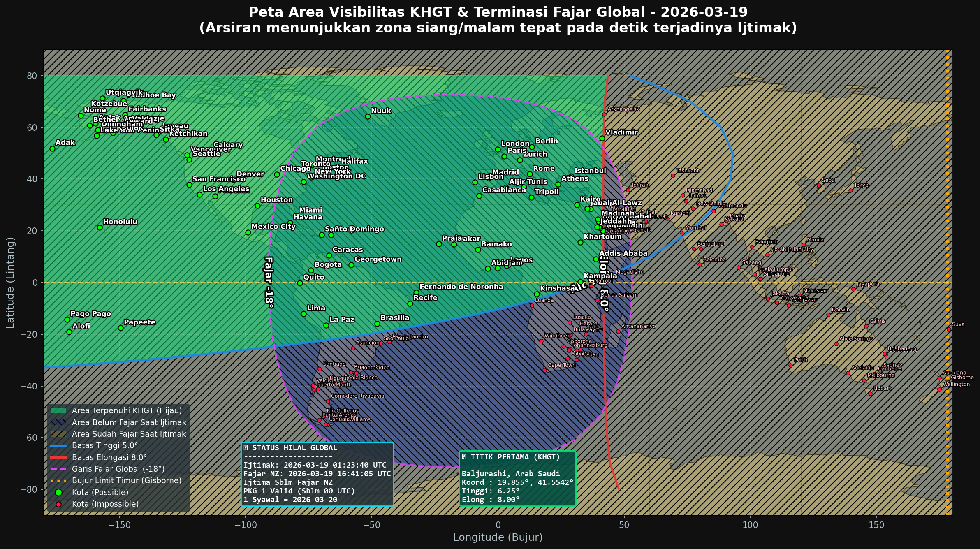
Task: Click the Brasilia green marker
Action: (377, 324)
